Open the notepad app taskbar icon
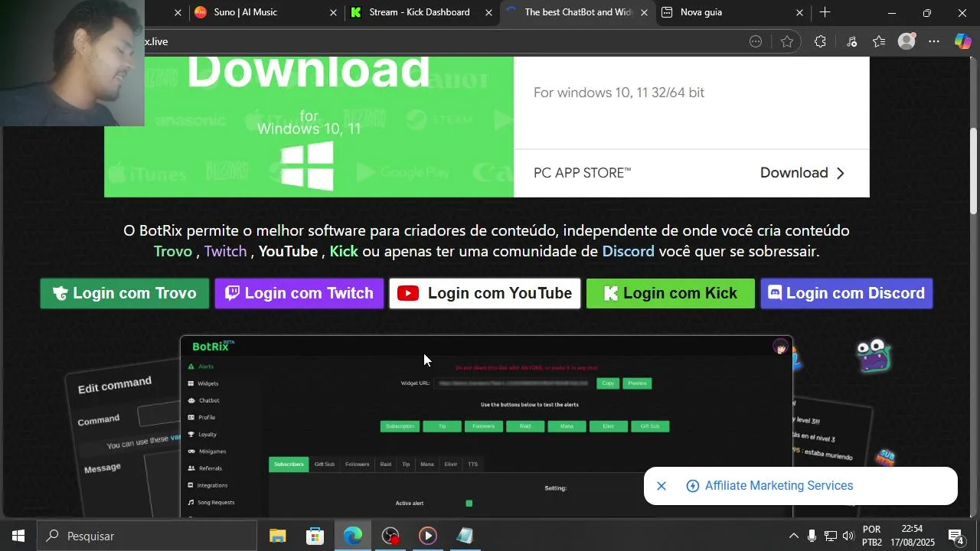This screenshot has height=551, width=980. point(465,536)
